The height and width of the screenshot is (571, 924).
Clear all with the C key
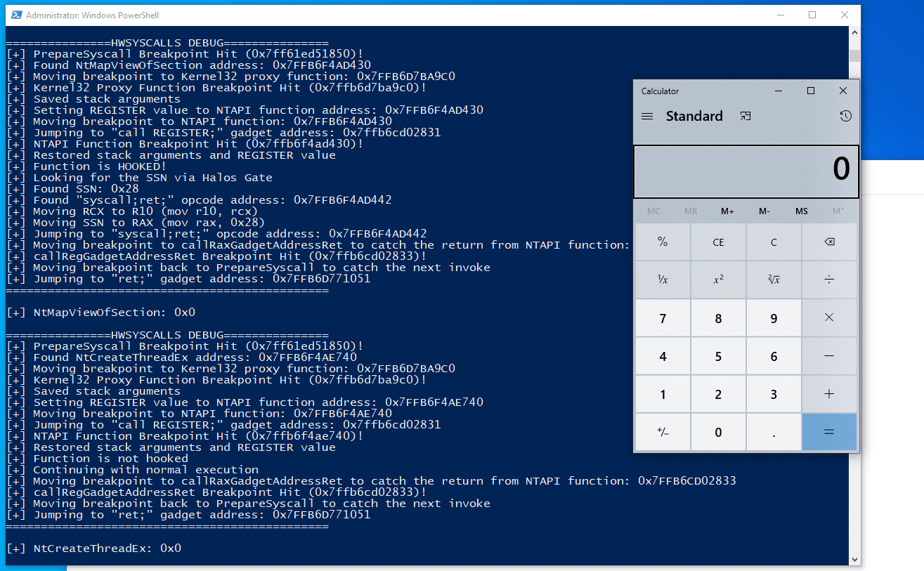[774, 242]
